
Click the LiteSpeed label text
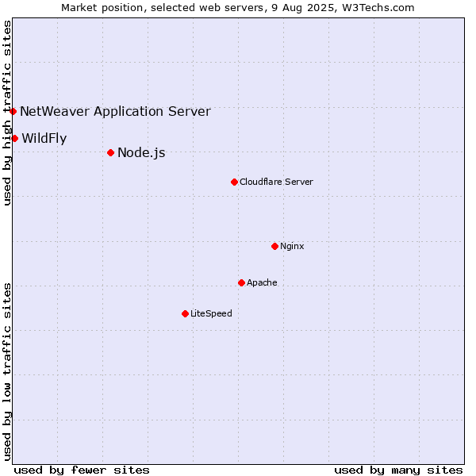click(x=211, y=313)
